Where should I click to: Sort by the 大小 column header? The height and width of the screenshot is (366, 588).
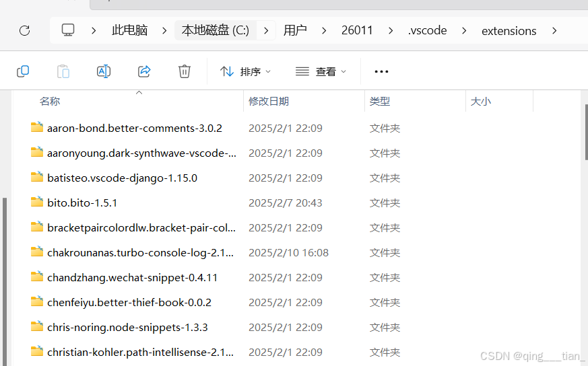[481, 101]
